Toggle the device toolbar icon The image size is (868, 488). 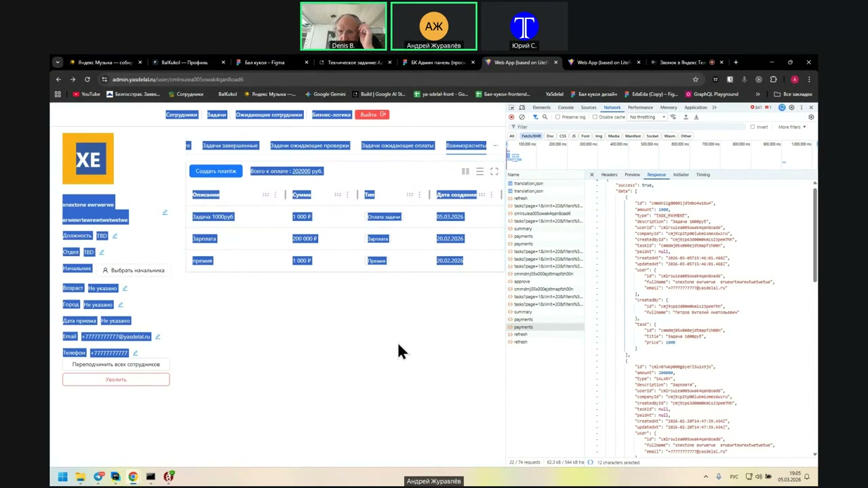pyautogui.click(x=522, y=108)
